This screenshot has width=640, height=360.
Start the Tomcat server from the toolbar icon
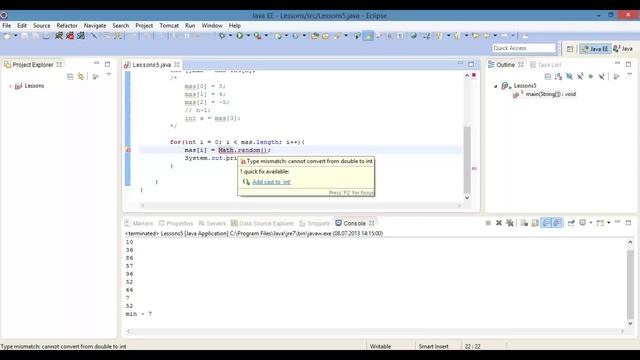59,36
